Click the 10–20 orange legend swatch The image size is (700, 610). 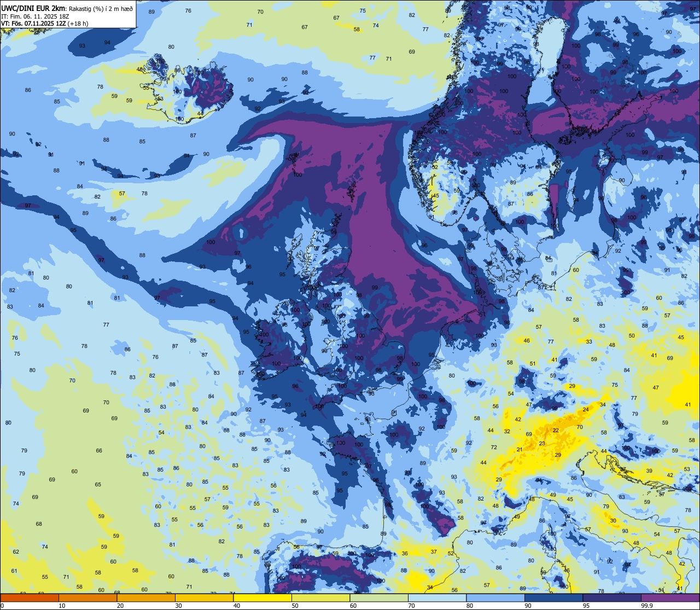point(87,597)
